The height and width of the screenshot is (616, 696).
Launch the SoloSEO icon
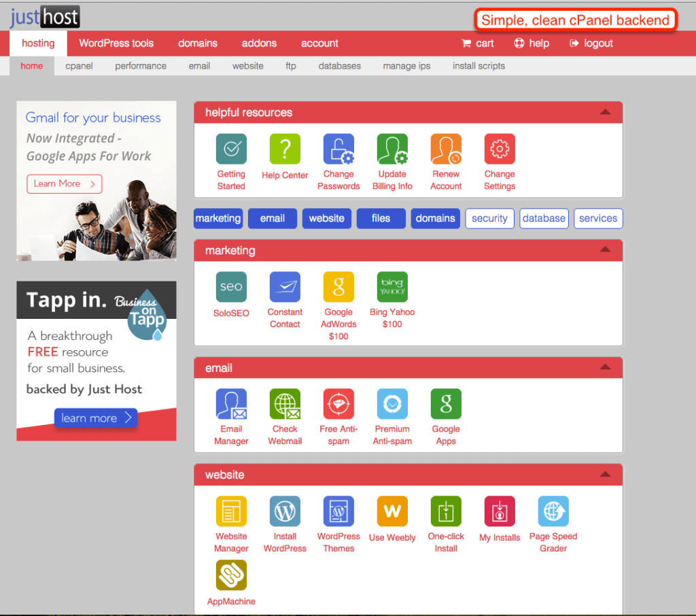pos(231,287)
